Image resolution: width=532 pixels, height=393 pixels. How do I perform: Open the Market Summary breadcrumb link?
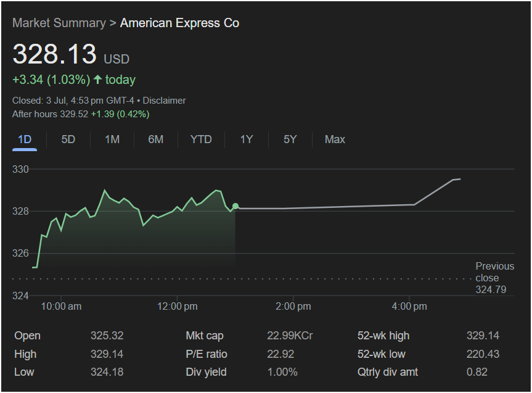pos(59,23)
